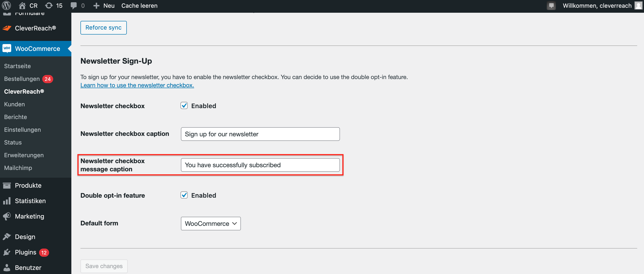Open the notification icon beside Willkommen
This screenshot has width=644, height=274.
551,5
